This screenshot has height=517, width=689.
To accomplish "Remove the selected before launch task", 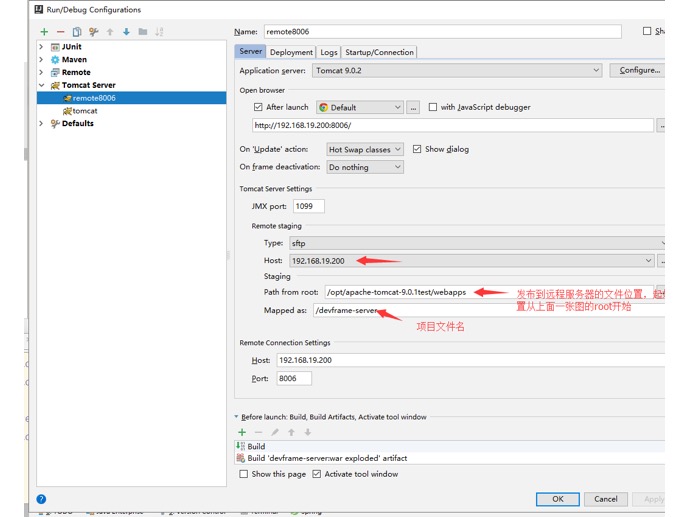I will [x=258, y=432].
